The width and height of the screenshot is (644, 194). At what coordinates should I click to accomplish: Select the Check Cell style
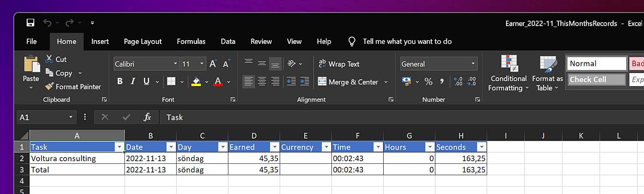(x=596, y=80)
